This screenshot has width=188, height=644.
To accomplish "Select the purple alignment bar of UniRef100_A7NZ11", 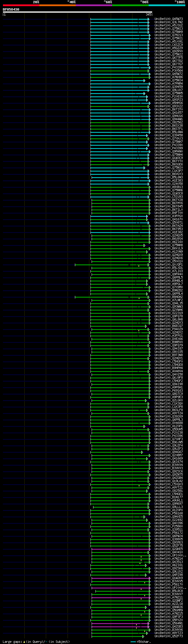I will pyautogui.click(x=121, y=598).
